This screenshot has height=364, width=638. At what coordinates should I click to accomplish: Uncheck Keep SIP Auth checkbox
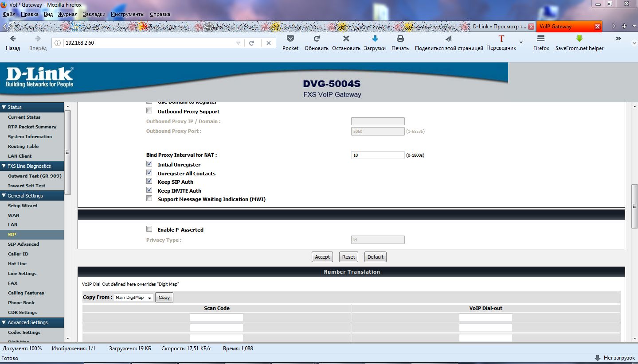click(149, 181)
